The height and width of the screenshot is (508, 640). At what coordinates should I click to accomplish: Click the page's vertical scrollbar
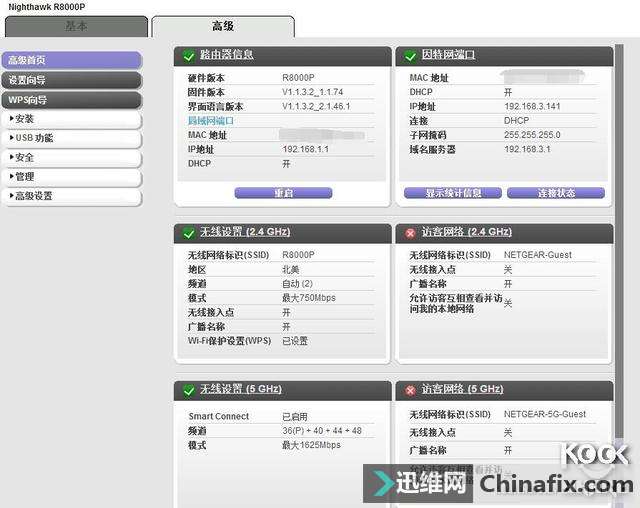click(x=619, y=241)
